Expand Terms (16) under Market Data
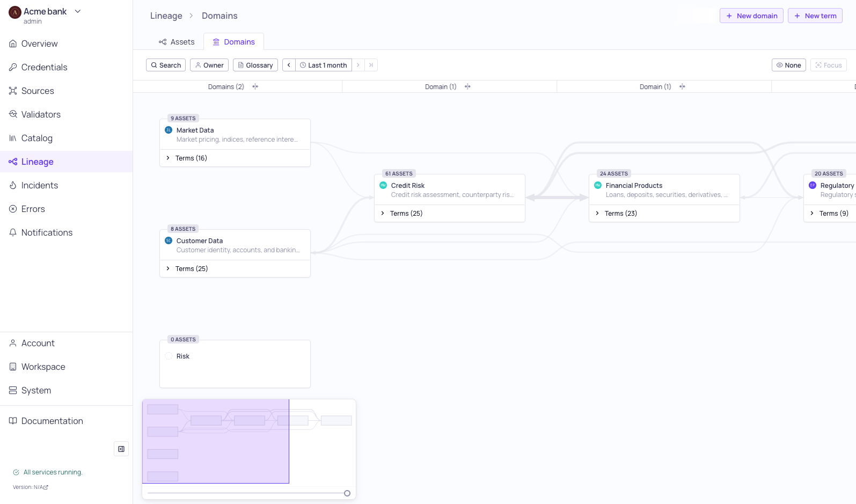Screen dimensions: 856x504 235,158
